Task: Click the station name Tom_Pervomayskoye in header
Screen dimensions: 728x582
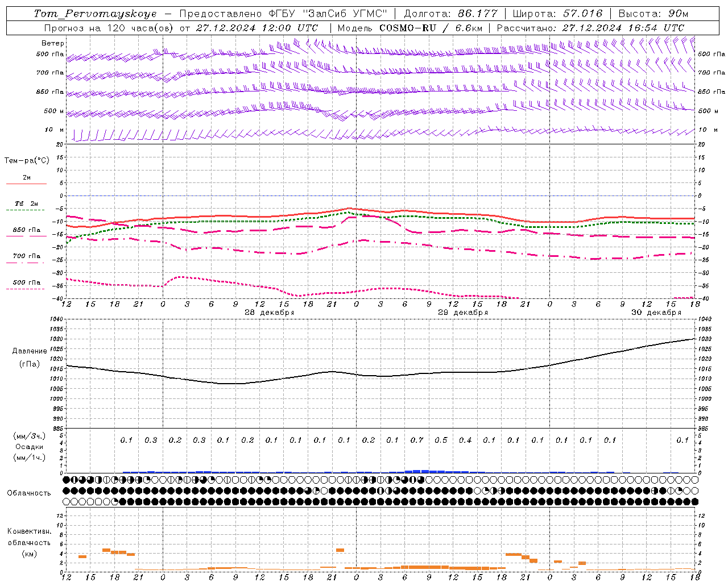Action: [x=95, y=14]
